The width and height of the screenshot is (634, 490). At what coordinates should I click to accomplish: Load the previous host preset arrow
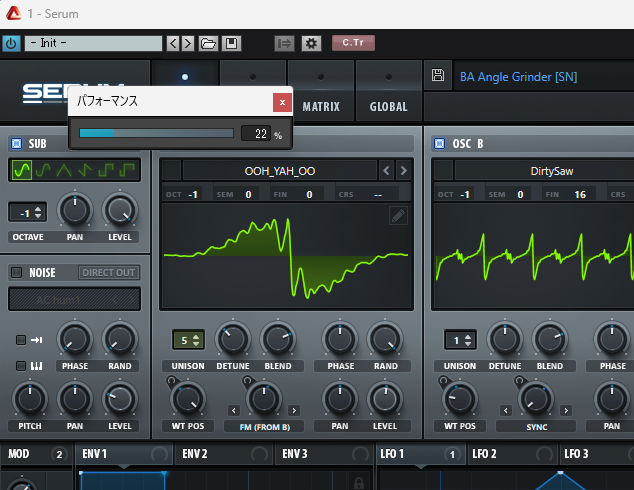click(x=173, y=43)
